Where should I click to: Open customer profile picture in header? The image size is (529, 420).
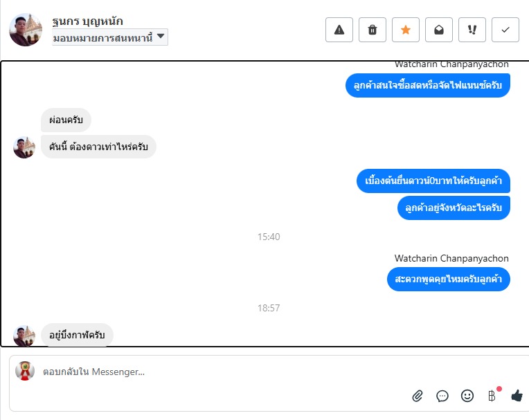pos(26,30)
